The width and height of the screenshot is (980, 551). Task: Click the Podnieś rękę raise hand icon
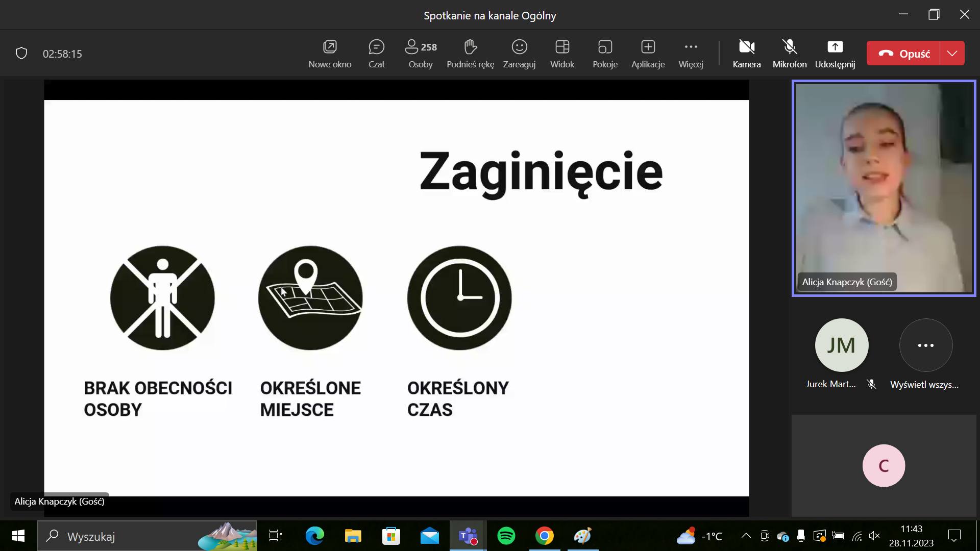pyautogui.click(x=470, y=47)
